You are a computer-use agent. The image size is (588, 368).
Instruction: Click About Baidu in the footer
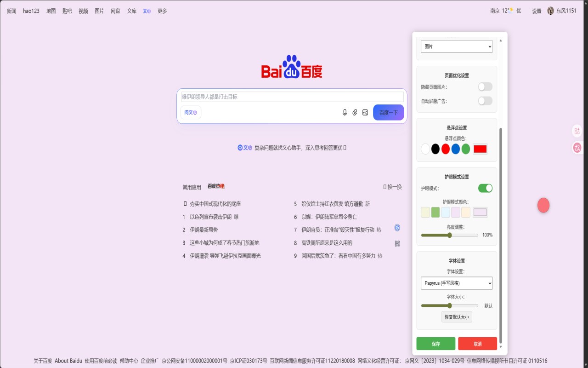coord(68,361)
